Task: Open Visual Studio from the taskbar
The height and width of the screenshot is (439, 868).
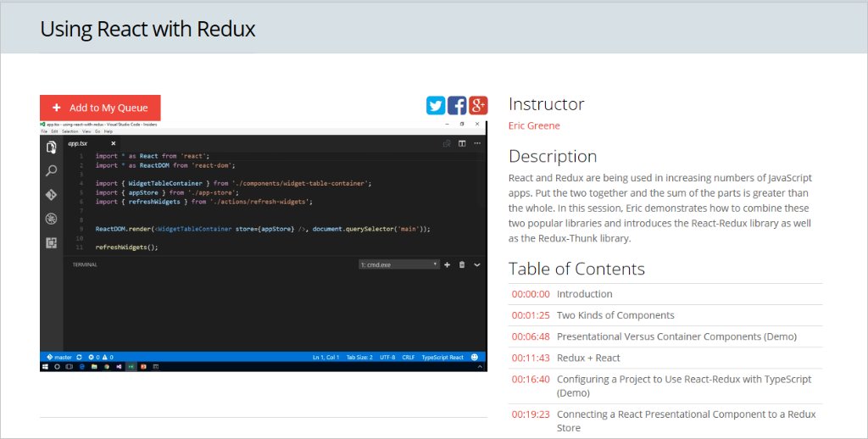Action: click(119, 366)
